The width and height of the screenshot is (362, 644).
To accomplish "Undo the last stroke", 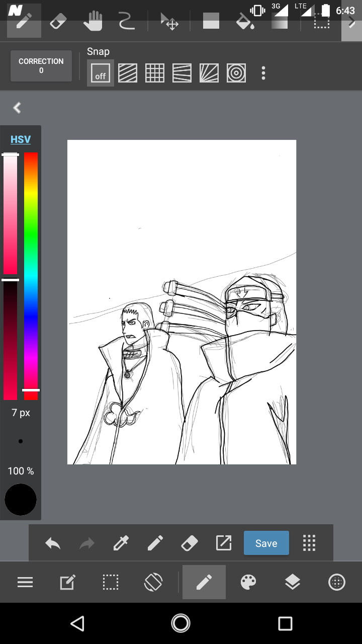I will point(53,543).
